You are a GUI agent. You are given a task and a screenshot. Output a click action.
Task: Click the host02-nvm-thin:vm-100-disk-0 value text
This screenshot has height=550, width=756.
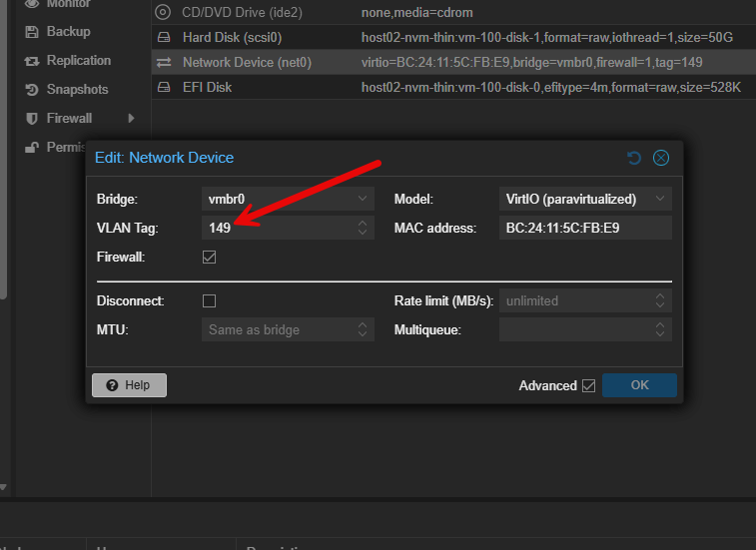(551, 87)
